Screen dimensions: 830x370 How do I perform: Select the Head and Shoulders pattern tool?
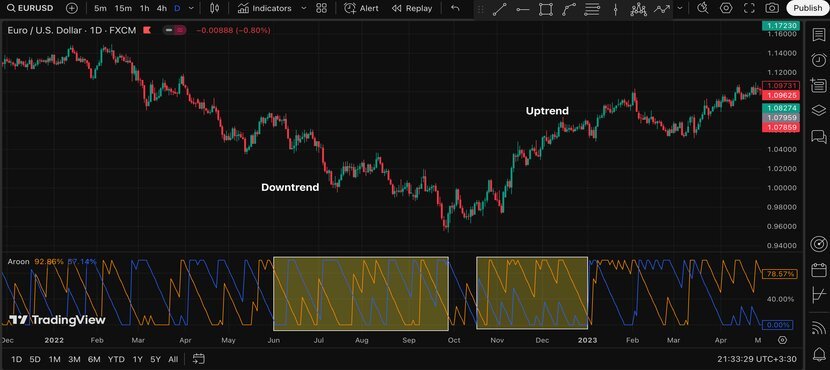coord(639,9)
